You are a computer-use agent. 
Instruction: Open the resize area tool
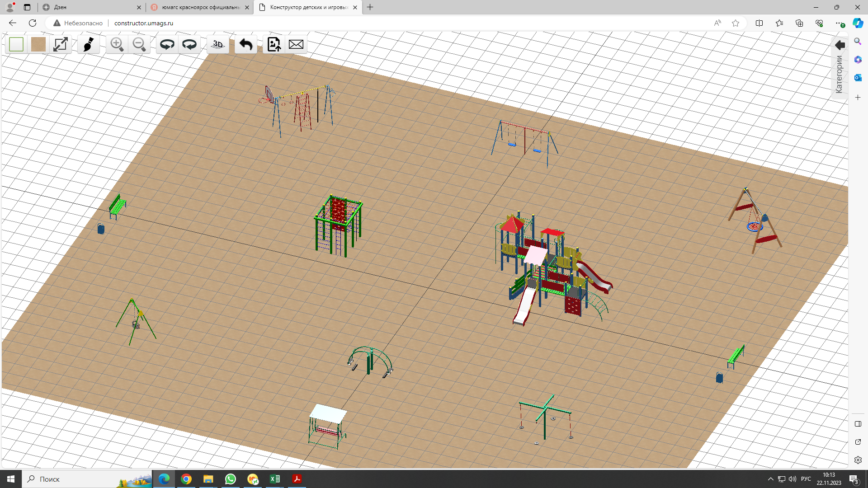coord(61,44)
